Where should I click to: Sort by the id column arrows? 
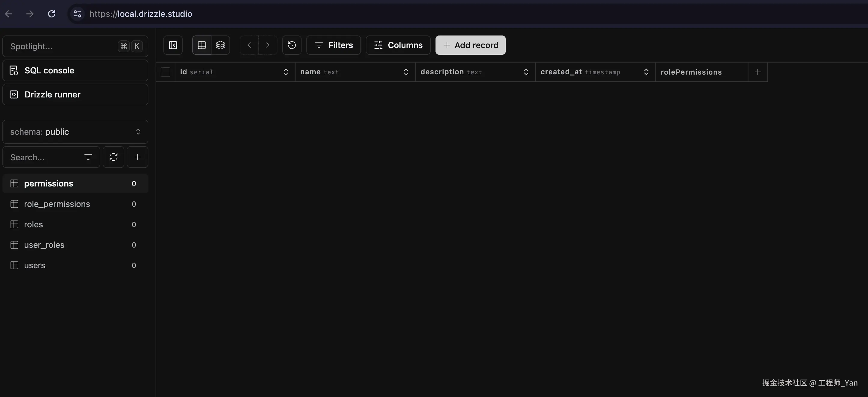(286, 72)
